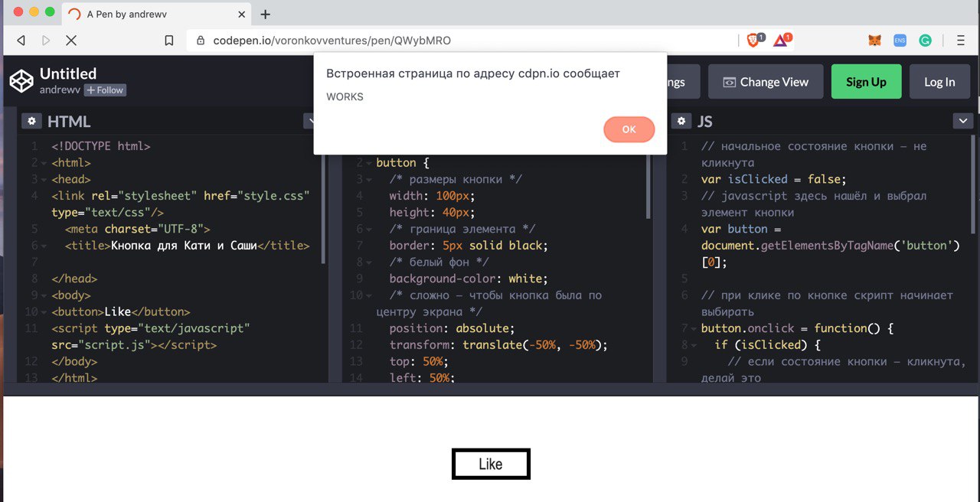The width and height of the screenshot is (980, 502).
Task: Click the WORKS message in alert
Action: coord(345,97)
